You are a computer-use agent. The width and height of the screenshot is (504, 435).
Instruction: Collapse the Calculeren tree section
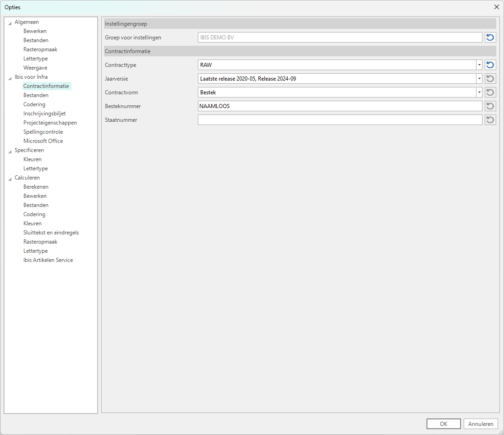(10, 178)
